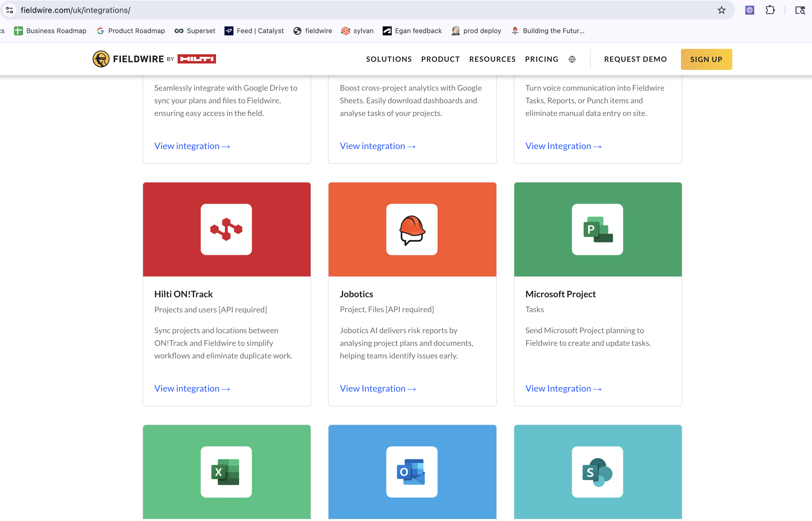The height and width of the screenshot is (521, 812).
Task: Open the Business Roadmap bookmark
Action: click(50, 31)
